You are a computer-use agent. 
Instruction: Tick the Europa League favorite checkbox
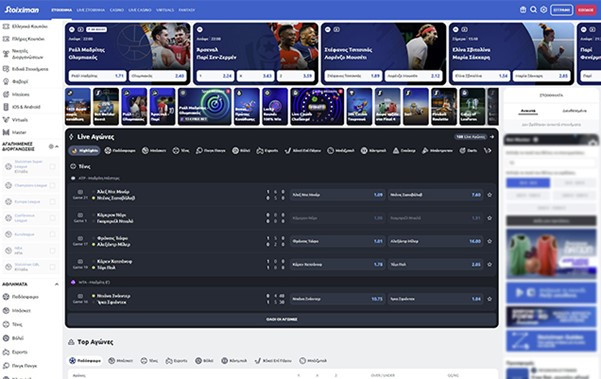(53, 202)
